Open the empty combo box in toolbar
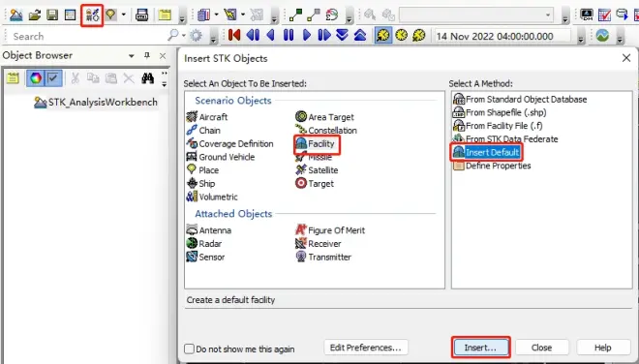This screenshot has height=364, width=639. coord(476,15)
